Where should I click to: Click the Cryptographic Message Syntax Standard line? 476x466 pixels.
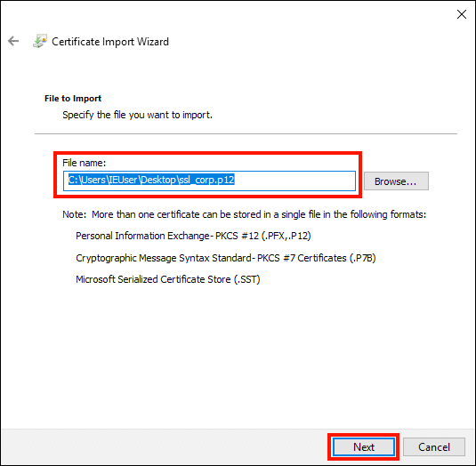pyautogui.click(x=226, y=258)
